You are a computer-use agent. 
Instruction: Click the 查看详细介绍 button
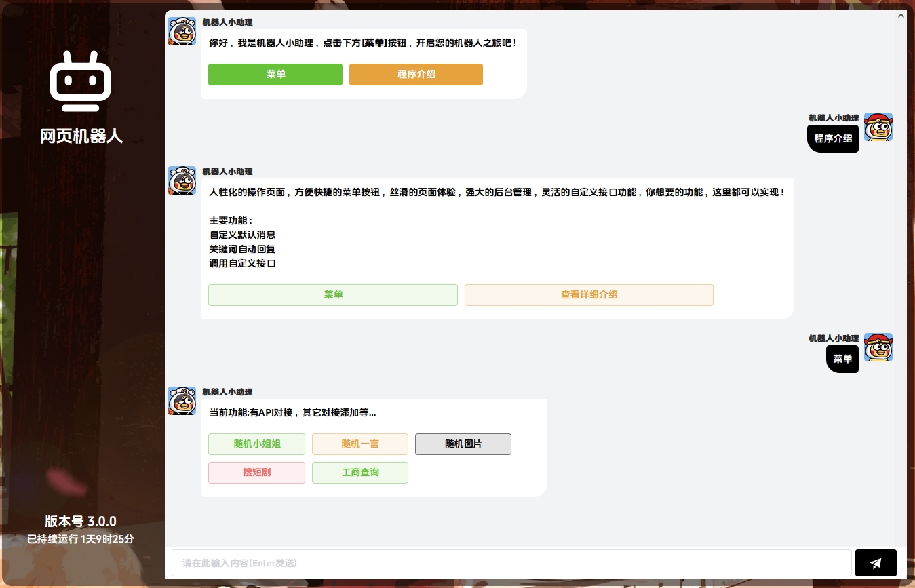pos(588,294)
